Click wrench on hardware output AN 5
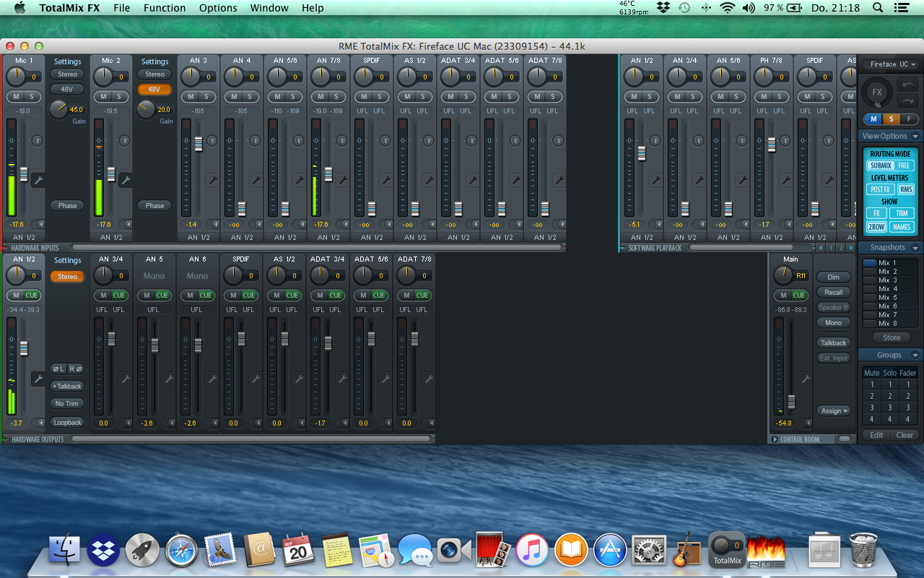Screen dimensions: 924x578 pos(168,379)
